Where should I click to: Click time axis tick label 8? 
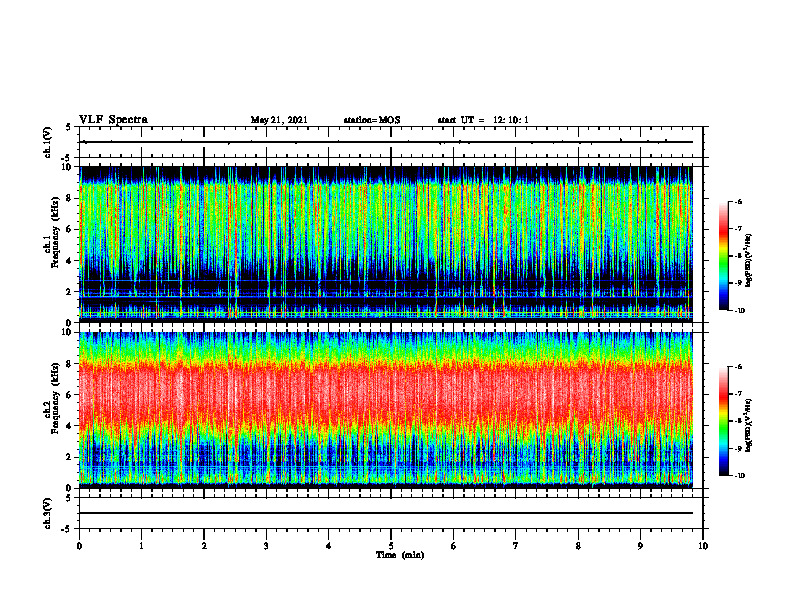[x=578, y=546]
